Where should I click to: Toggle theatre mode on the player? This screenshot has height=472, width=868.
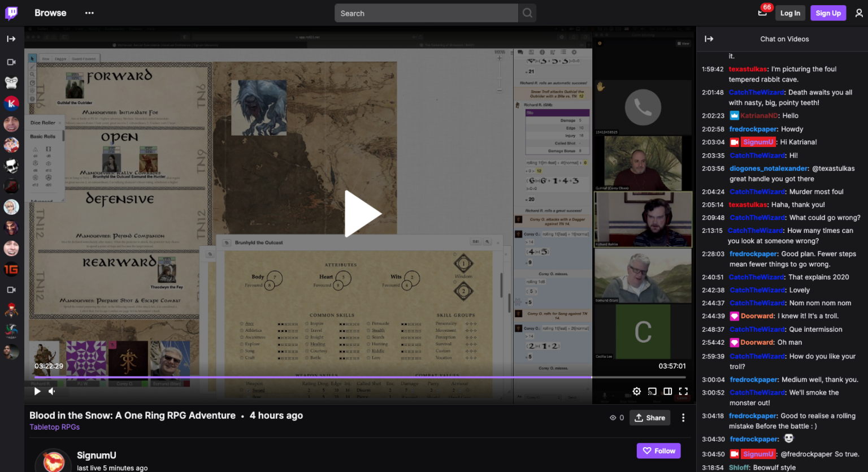(x=667, y=391)
